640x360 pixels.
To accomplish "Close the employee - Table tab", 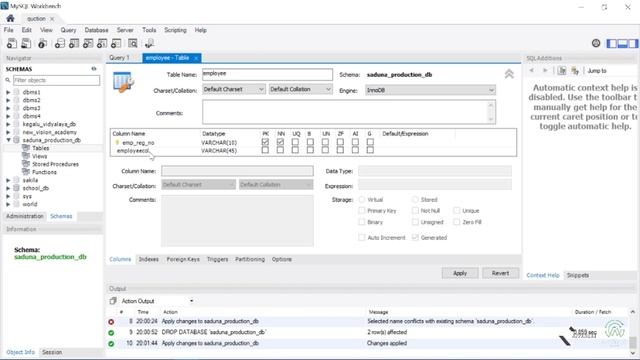I will coord(196,58).
